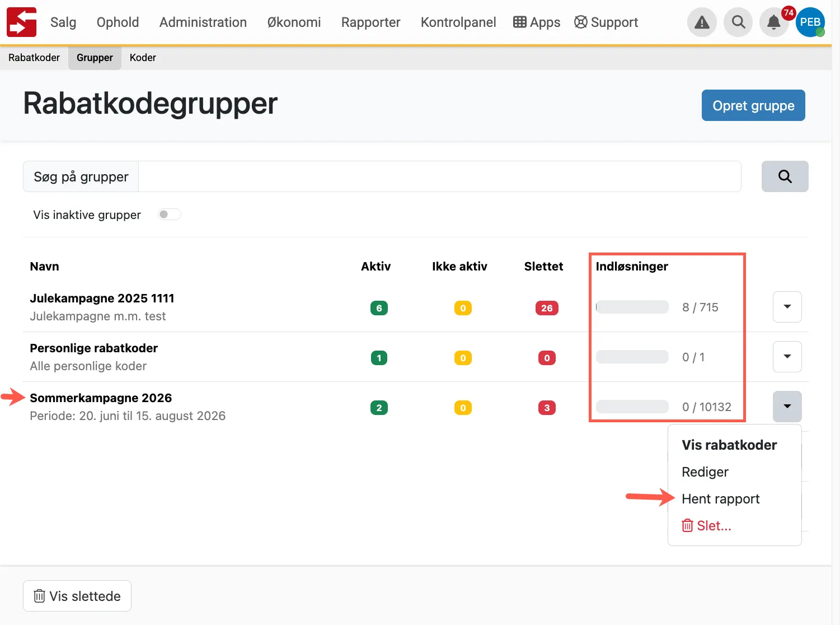Select the red trash Slet... option

click(x=706, y=525)
